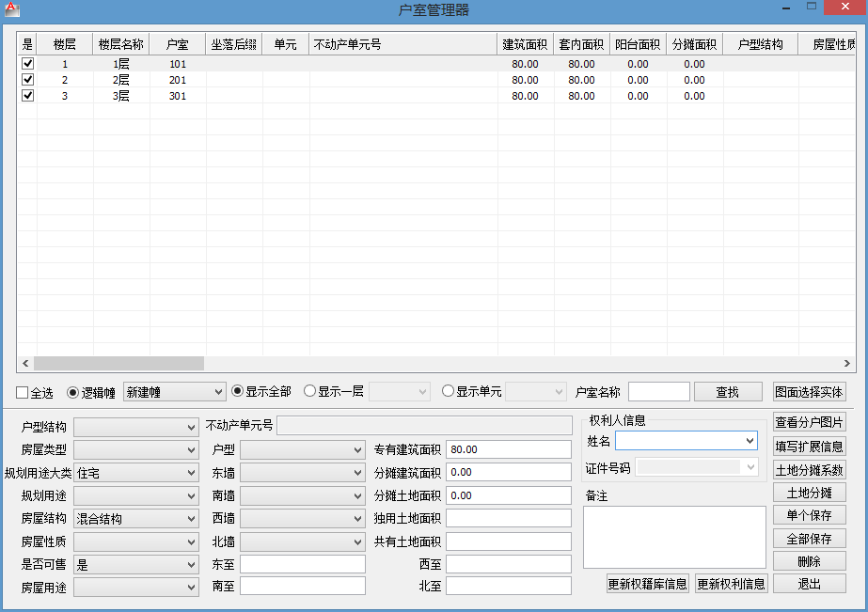Click the 退出 exit button
This screenshot has height=612, width=868.
point(810,584)
